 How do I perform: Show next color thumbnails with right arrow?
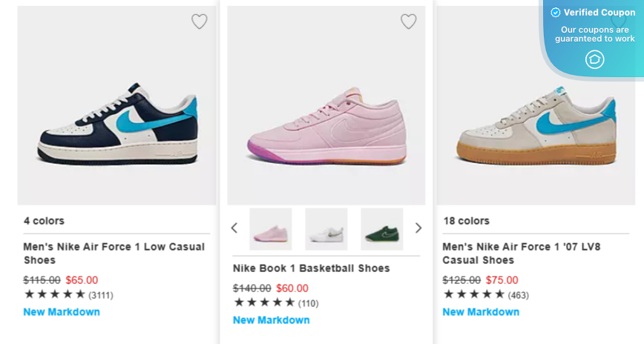click(418, 228)
